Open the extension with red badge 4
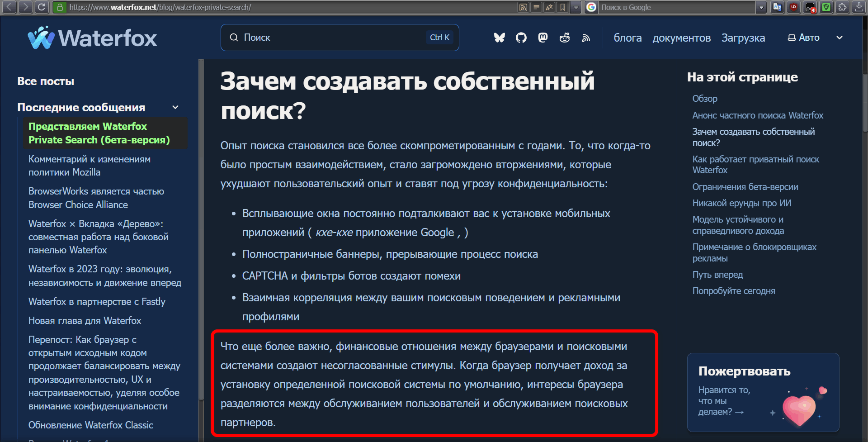The width and height of the screenshot is (868, 442). coord(810,7)
